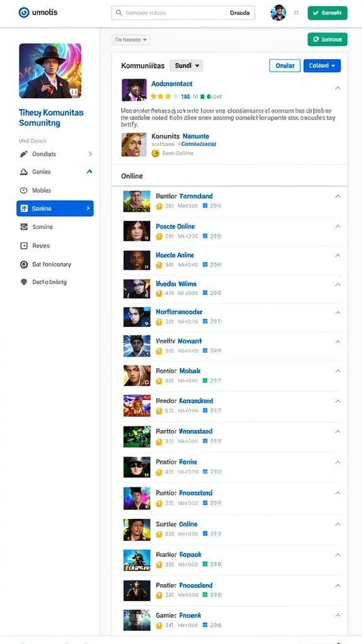Screen dimensions: 362x644
Task: Click the Tihepy Komunitas Somunitng title
Action: (x=52, y=118)
